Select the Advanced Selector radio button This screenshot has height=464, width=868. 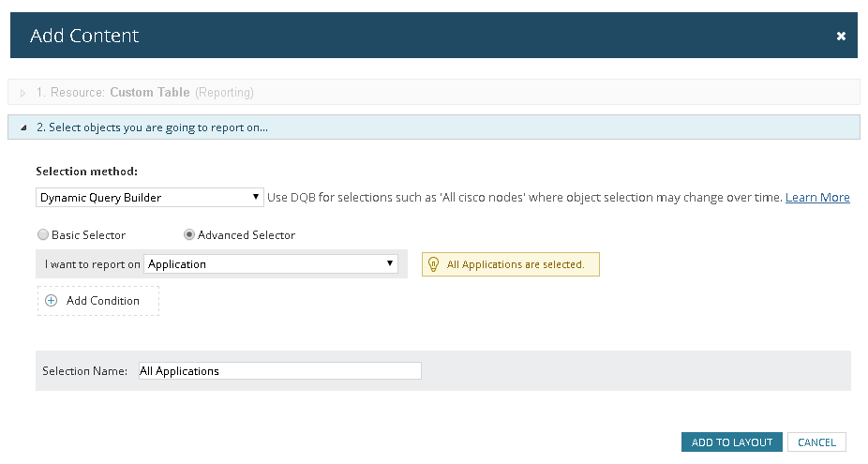click(189, 234)
